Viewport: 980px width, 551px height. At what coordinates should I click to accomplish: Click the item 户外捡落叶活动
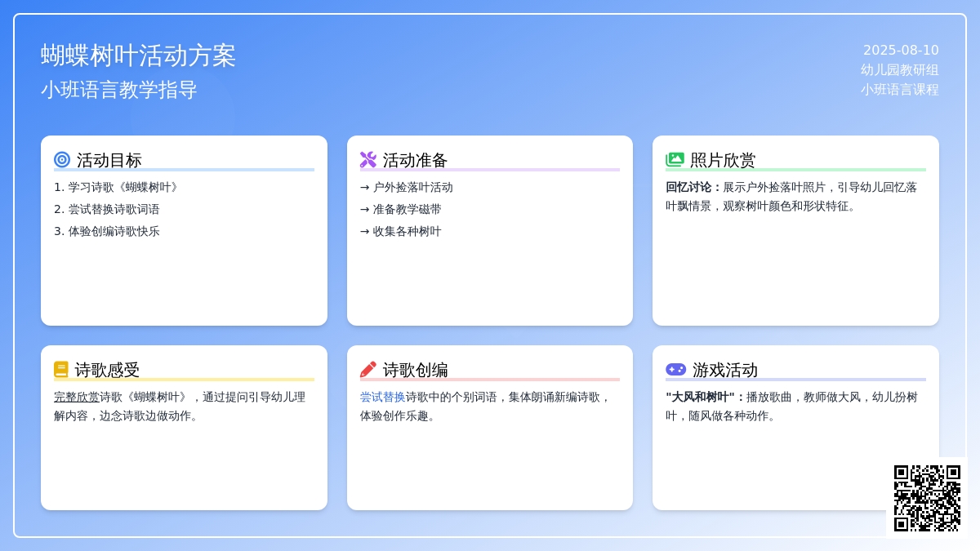click(407, 187)
